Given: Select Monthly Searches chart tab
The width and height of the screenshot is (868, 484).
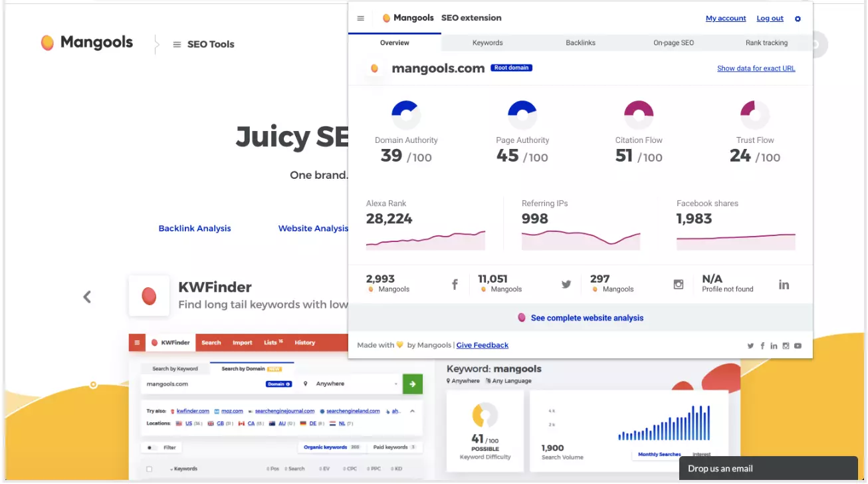Looking at the screenshot, I should (659, 455).
